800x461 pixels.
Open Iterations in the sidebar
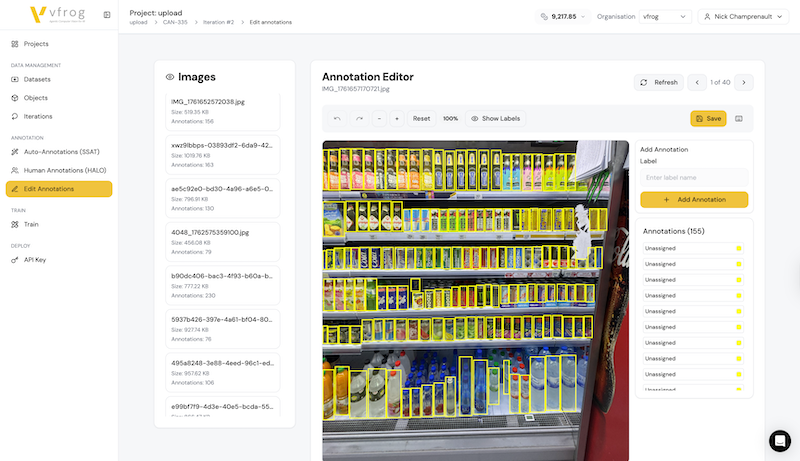pos(38,116)
